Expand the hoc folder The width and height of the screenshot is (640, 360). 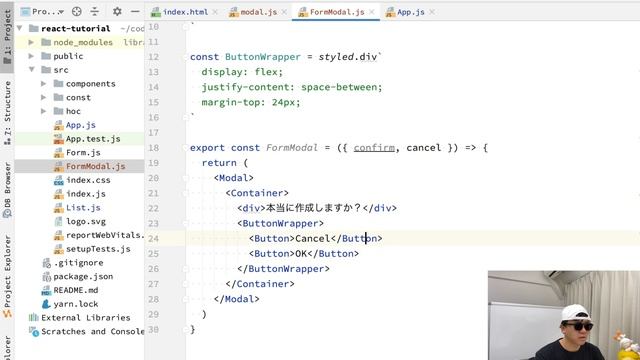click(44, 111)
